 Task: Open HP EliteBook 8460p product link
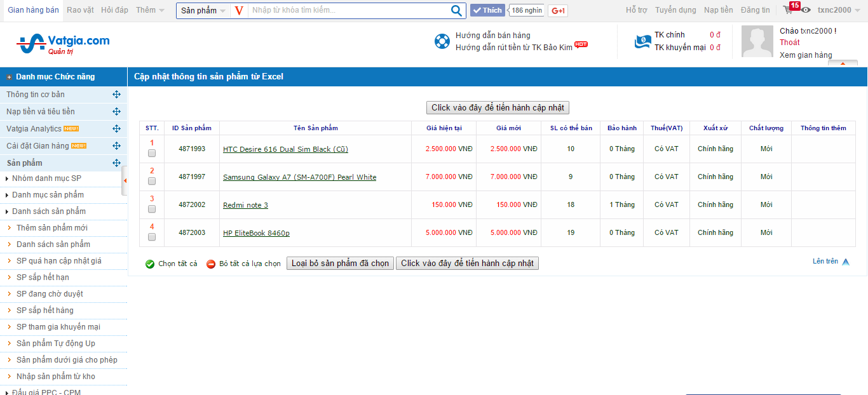pyautogui.click(x=256, y=233)
